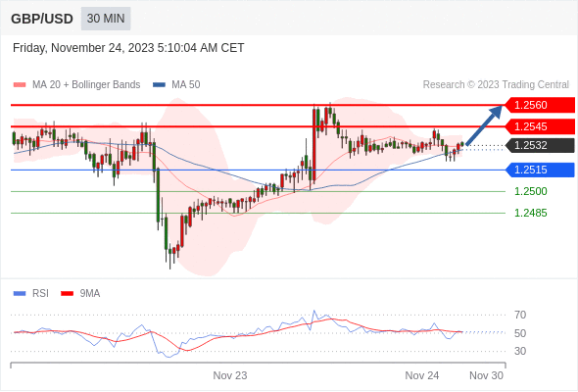Toggle the MA 50 legend swatch
Image resolution: width=578 pixels, height=392 pixels.
pyautogui.click(x=159, y=85)
